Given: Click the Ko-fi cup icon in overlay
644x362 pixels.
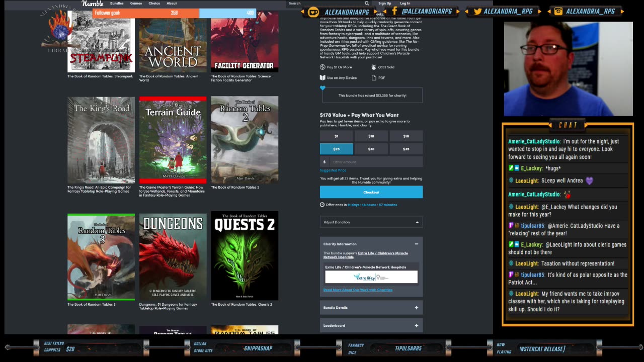Looking at the screenshot, I should click(313, 12).
